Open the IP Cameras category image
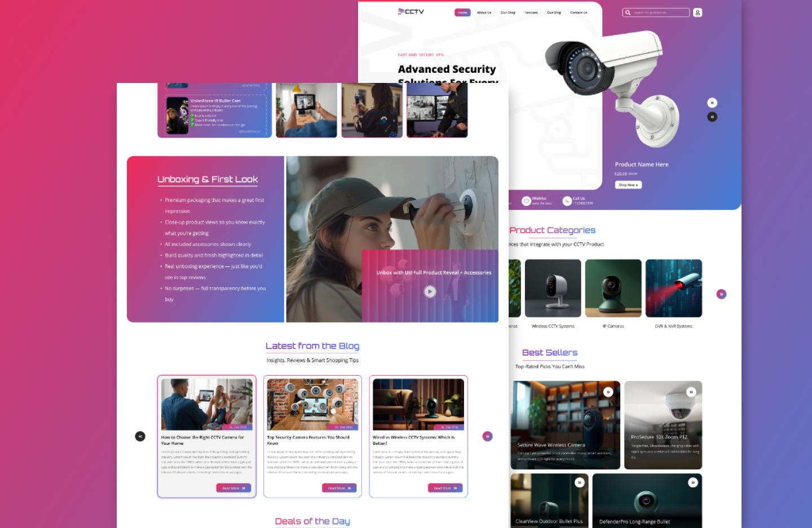812x528 pixels. [614, 288]
